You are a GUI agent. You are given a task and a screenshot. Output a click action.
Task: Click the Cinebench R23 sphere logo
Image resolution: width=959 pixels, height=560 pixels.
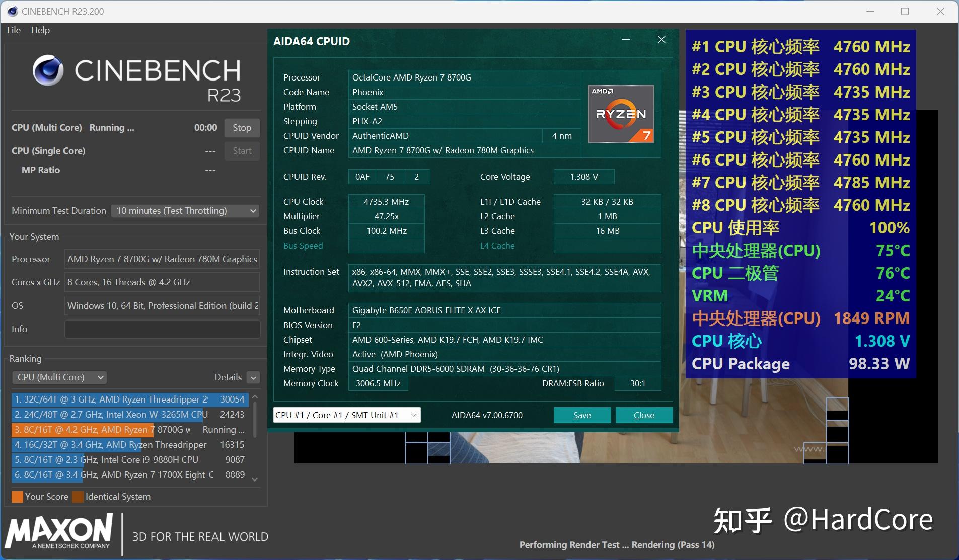tap(48, 70)
